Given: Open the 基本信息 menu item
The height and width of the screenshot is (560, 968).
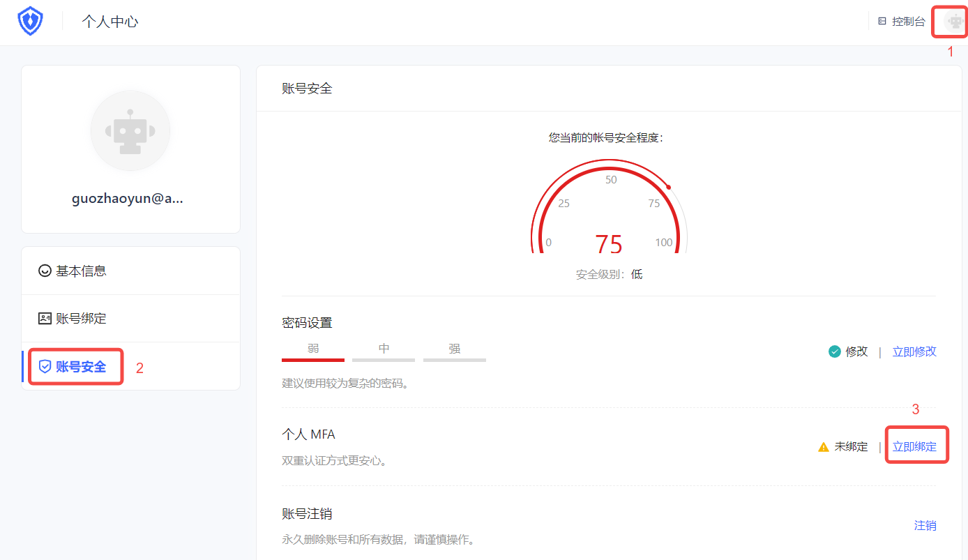Looking at the screenshot, I should pos(81,271).
